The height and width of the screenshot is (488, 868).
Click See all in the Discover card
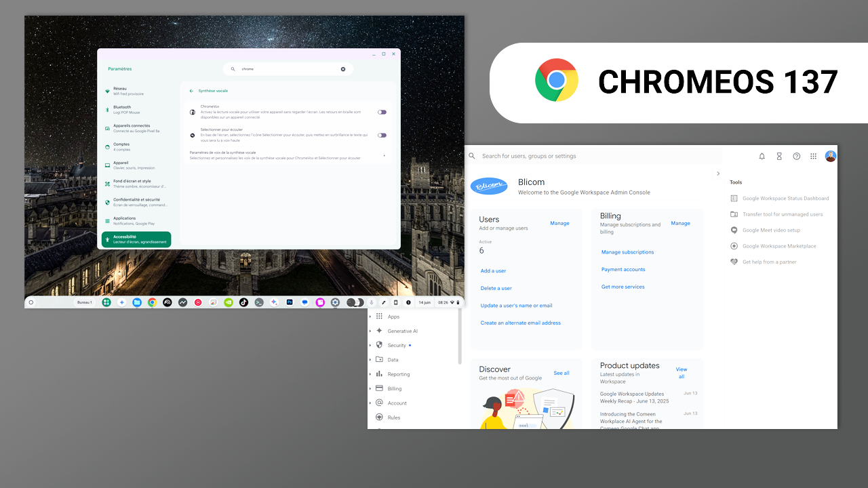[x=561, y=373]
